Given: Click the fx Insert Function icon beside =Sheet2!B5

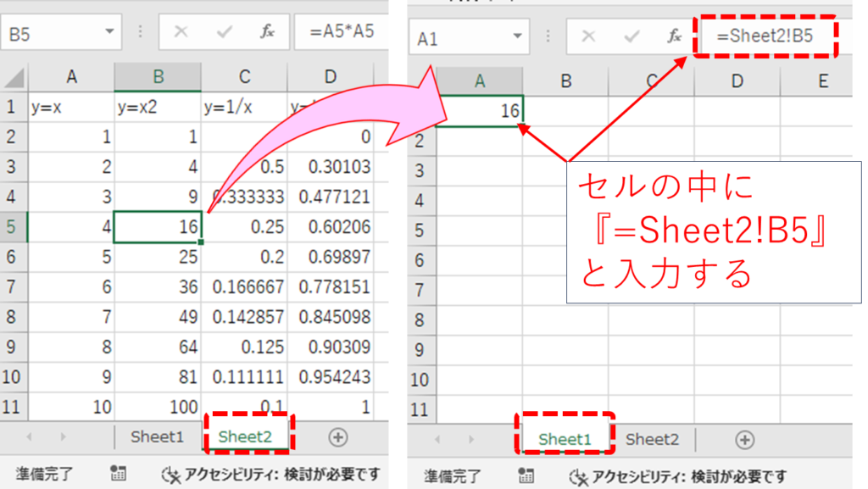Looking at the screenshot, I should (675, 36).
